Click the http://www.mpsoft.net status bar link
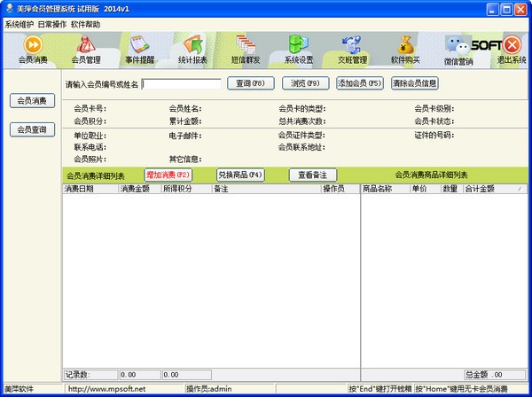 pos(106,389)
